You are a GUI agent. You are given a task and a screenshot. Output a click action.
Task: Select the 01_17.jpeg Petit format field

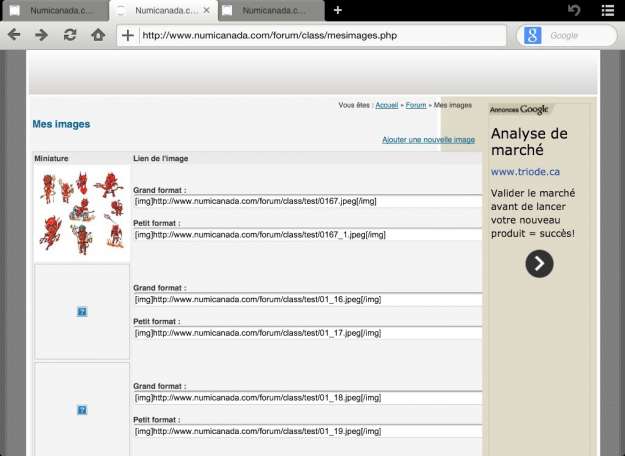pyautogui.click(x=308, y=333)
